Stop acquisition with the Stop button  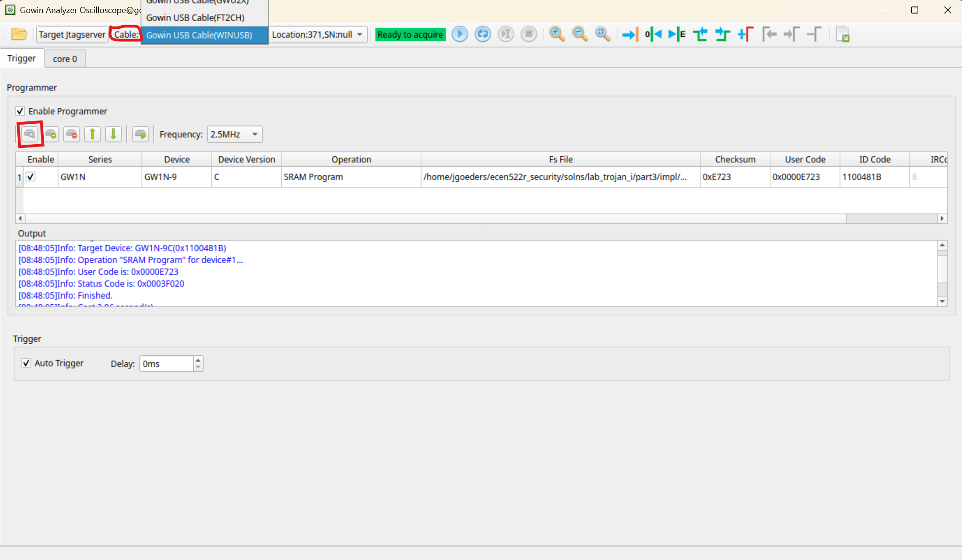pyautogui.click(x=529, y=34)
